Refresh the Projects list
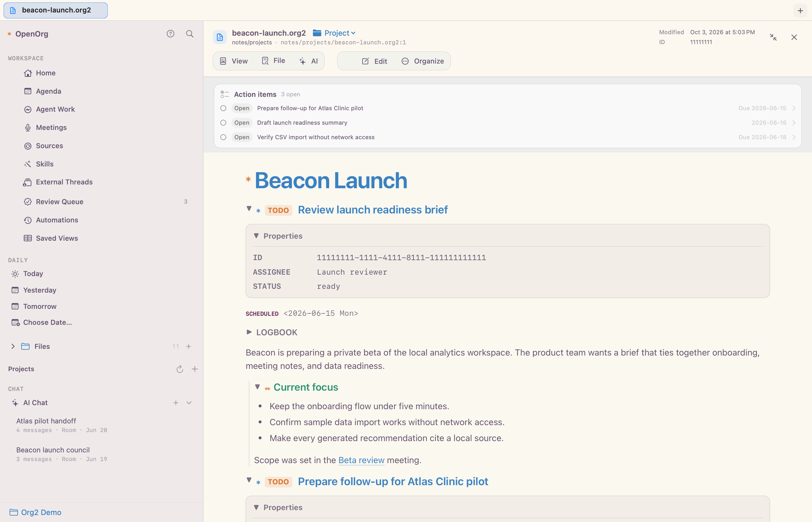Screen dimensions: 812x522 click(x=180, y=369)
